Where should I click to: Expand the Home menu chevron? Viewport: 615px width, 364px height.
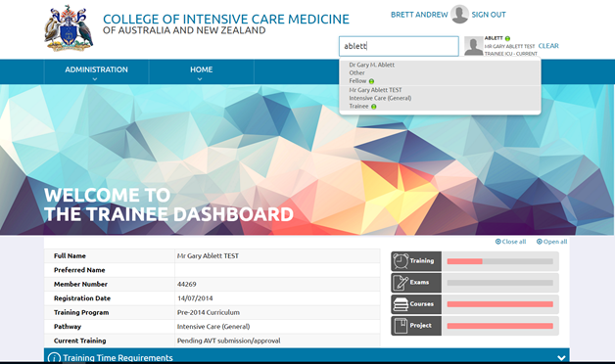(200, 79)
